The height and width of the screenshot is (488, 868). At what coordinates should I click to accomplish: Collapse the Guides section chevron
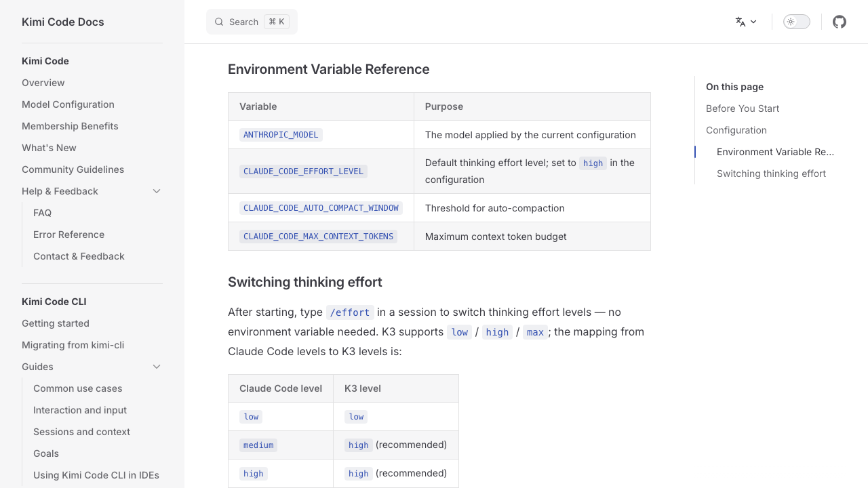pos(157,367)
